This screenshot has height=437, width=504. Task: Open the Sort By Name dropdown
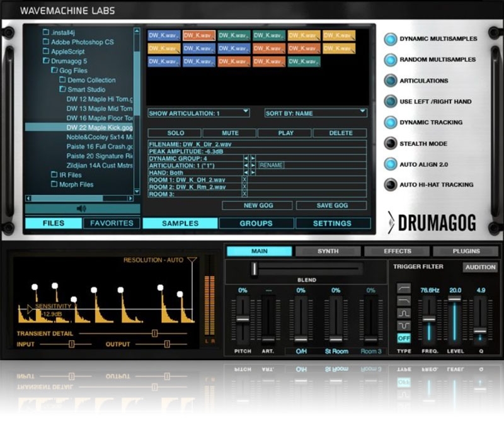(x=316, y=113)
